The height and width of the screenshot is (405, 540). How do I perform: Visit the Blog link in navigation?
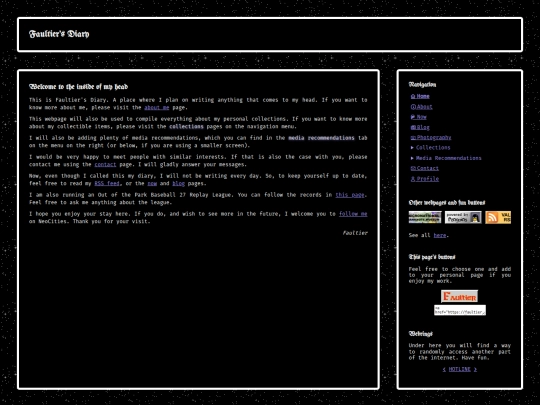[x=420, y=127]
